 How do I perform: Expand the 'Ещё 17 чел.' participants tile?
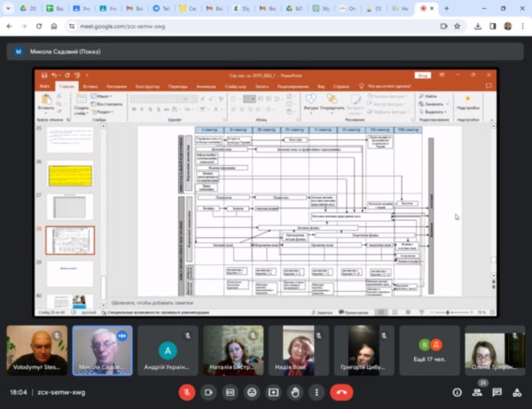[x=429, y=350]
